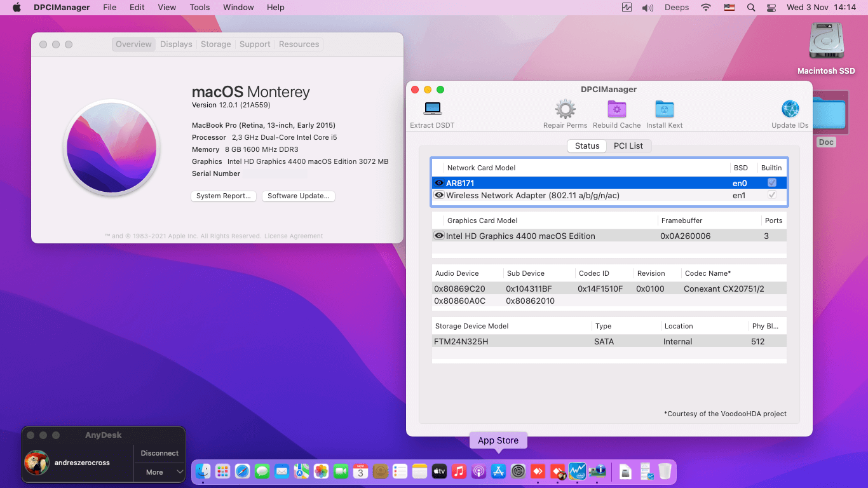Switch to Displays tab in About window

point(176,44)
